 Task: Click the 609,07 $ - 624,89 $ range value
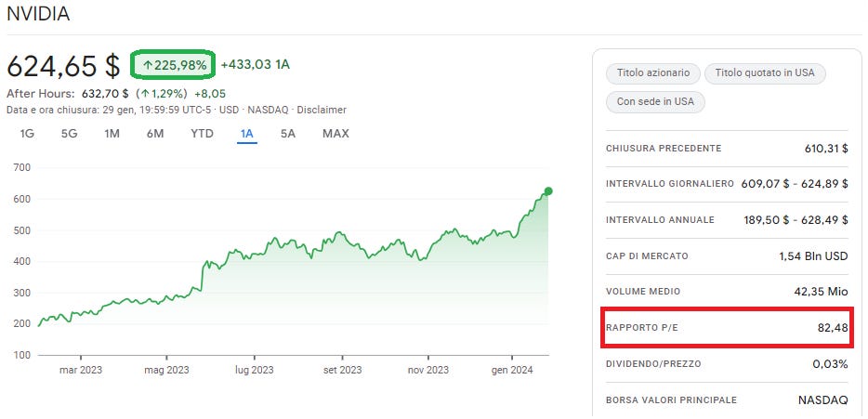(795, 184)
